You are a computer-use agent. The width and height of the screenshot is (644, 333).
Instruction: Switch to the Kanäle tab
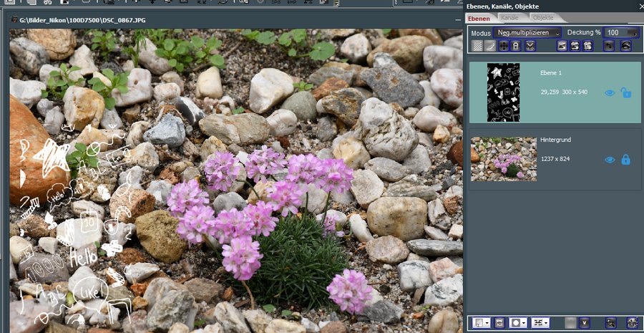pos(509,17)
